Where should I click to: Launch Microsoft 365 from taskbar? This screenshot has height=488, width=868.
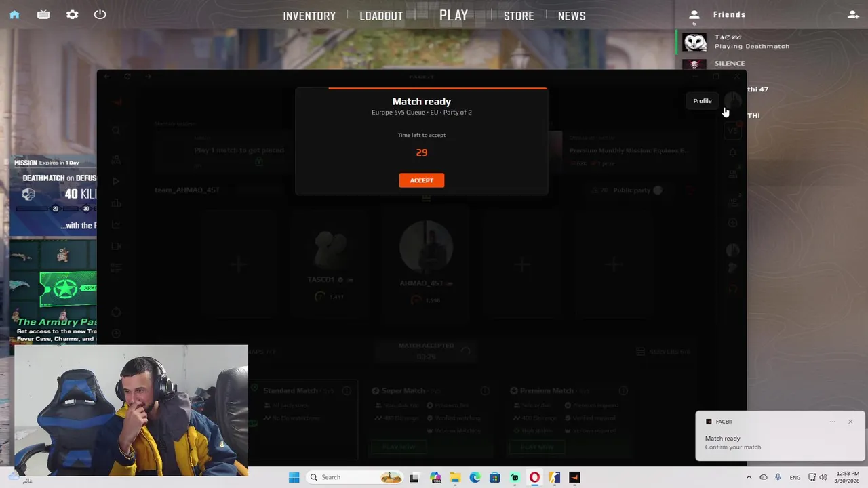435,477
